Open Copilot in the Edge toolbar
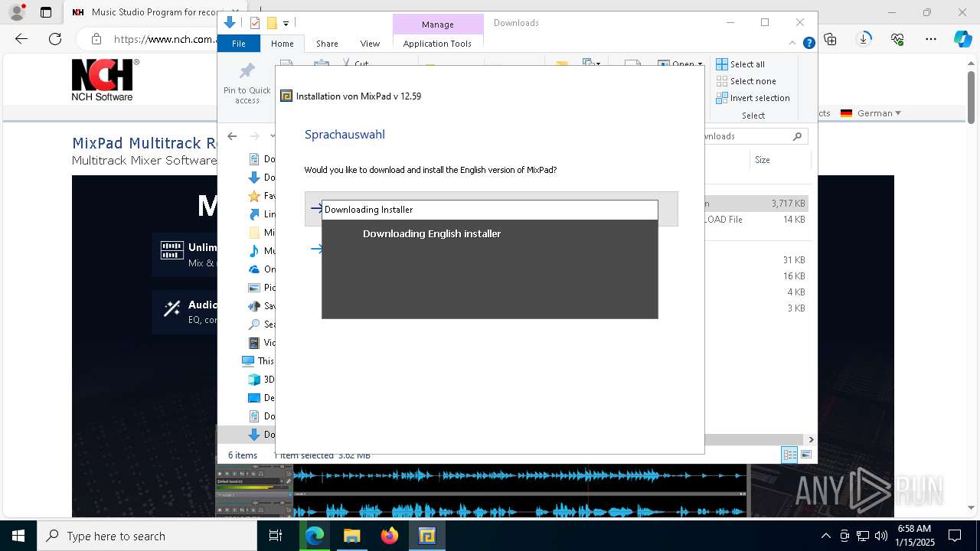The width and height of the screenshot is (980, 551). tap(962, 39)
